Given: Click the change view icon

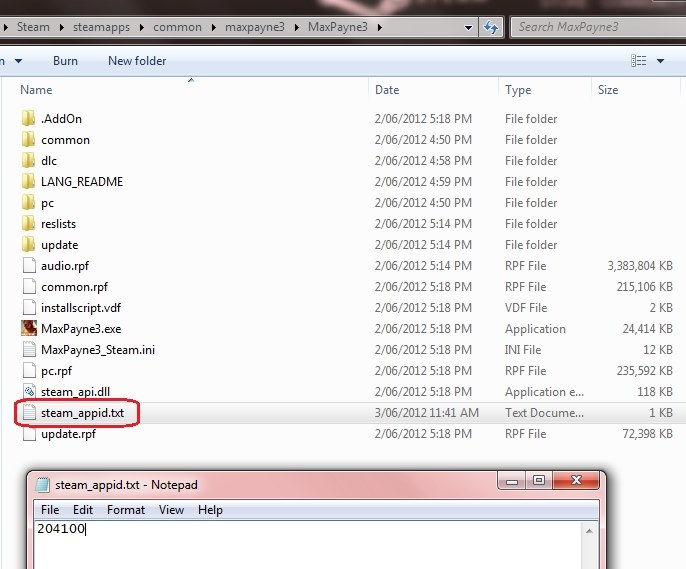Looking at the screenshot, I should (638, 61).
